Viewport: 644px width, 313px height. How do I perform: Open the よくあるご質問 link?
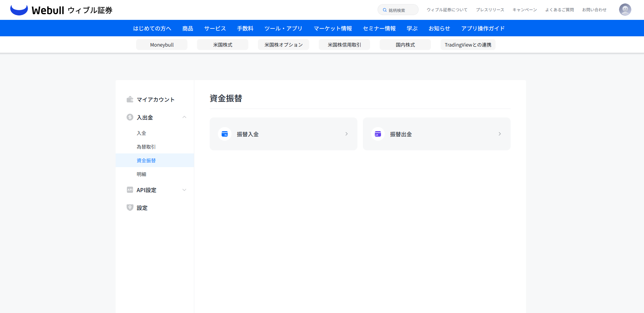[560, 10]
